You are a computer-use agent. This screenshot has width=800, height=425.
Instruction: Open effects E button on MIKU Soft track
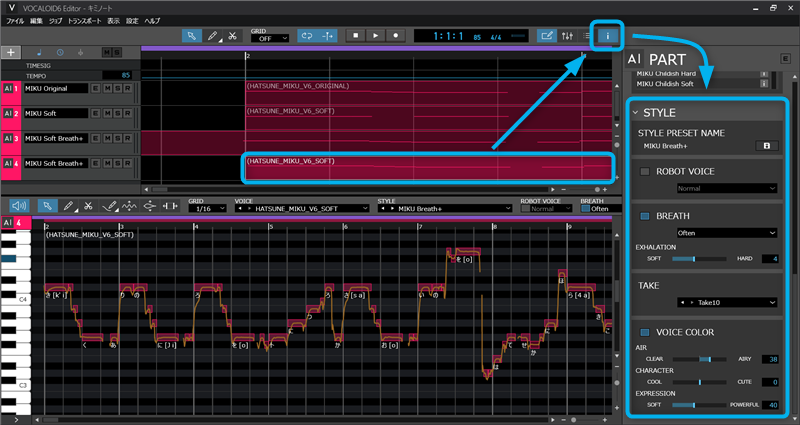coord(95,113)
